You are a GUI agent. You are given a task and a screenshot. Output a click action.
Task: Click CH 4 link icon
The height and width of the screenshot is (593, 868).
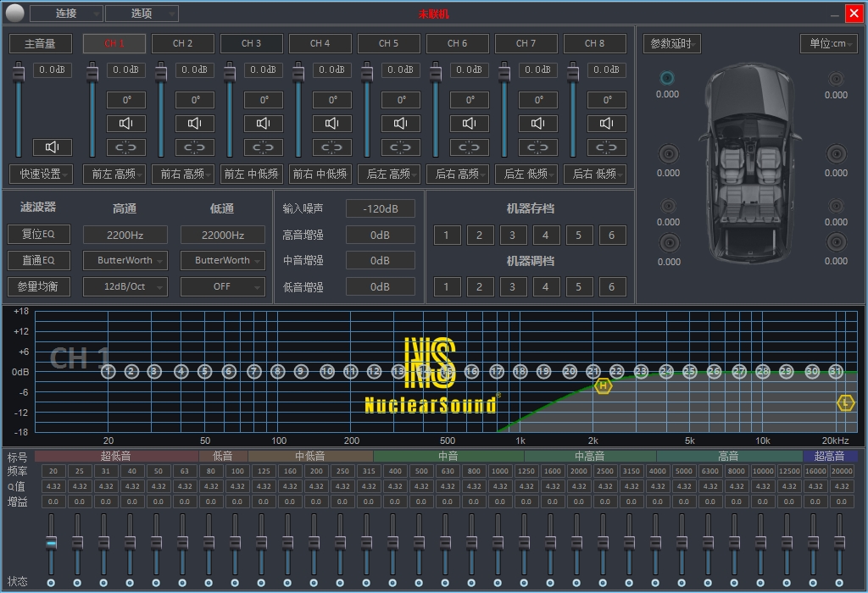tap(332, 147)
